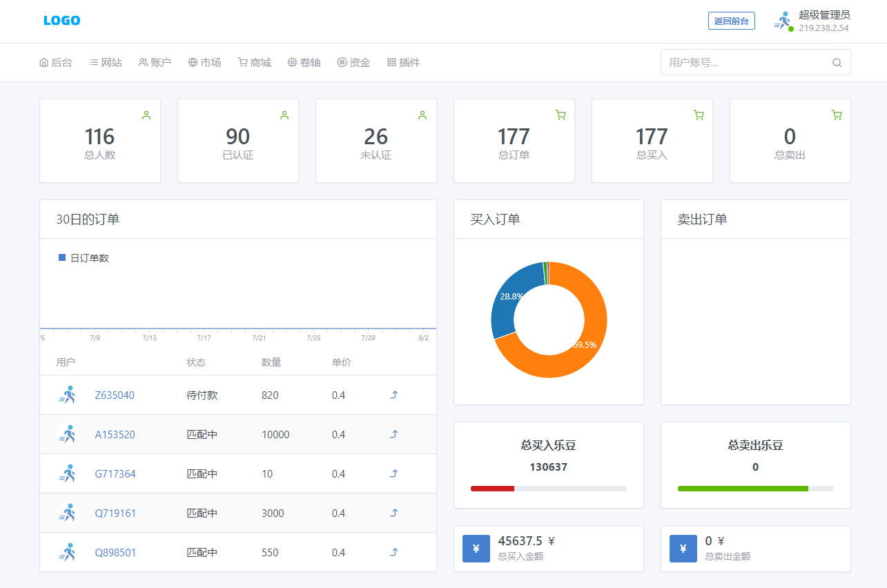Screen dimensions: 887x588
Task: Open the 插件 menu
Action: tap(403, 62)
